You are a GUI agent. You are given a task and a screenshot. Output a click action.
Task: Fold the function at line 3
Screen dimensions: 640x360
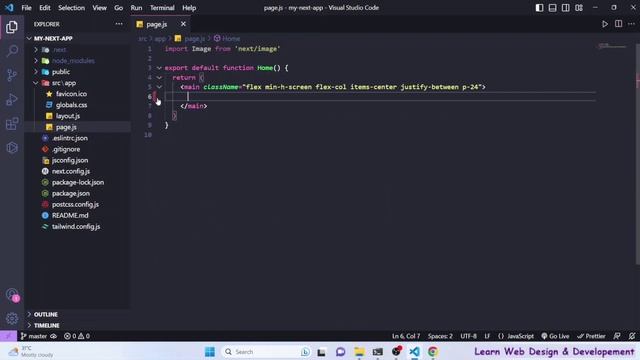point(159,68)
